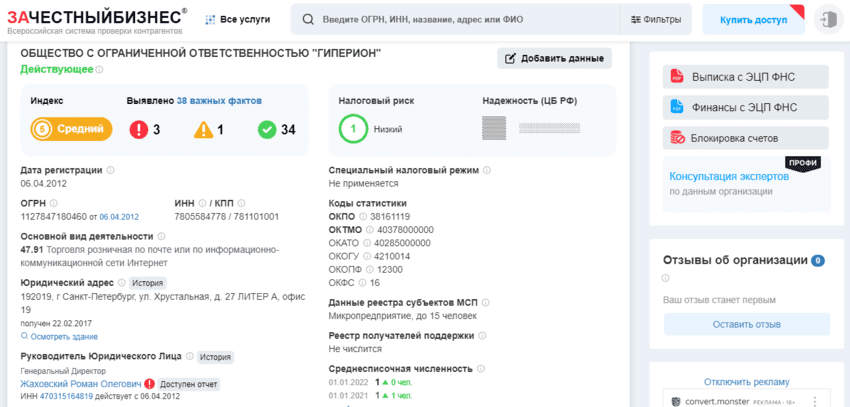This screenshot has width=850, height=407.
Task: Show info icon next to Действующее status
Action: tap(99, 69)
